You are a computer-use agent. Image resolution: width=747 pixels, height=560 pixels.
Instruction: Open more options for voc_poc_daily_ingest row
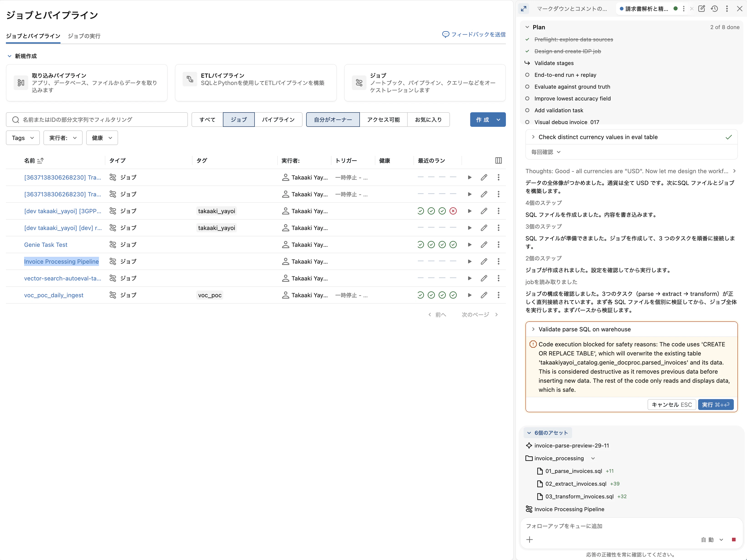pos(498,295)
